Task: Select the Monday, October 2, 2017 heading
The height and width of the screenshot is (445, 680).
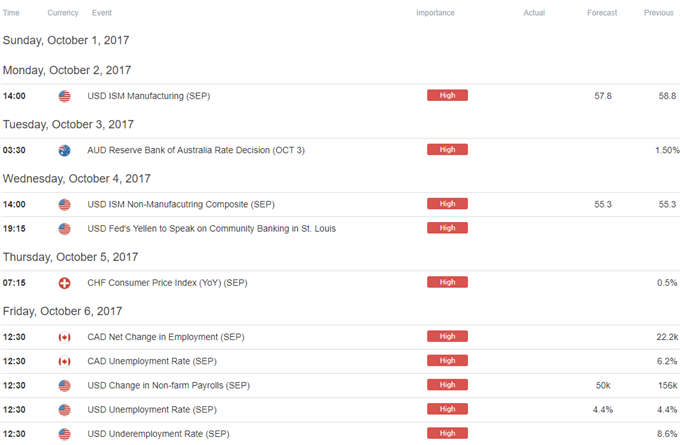Action: [67, 70]
